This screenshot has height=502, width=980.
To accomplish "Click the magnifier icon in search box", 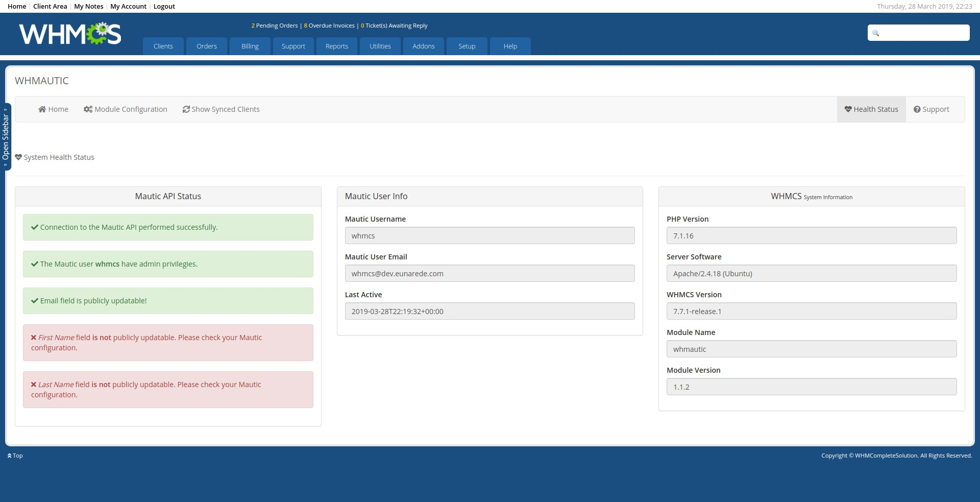I will [875, 33].
